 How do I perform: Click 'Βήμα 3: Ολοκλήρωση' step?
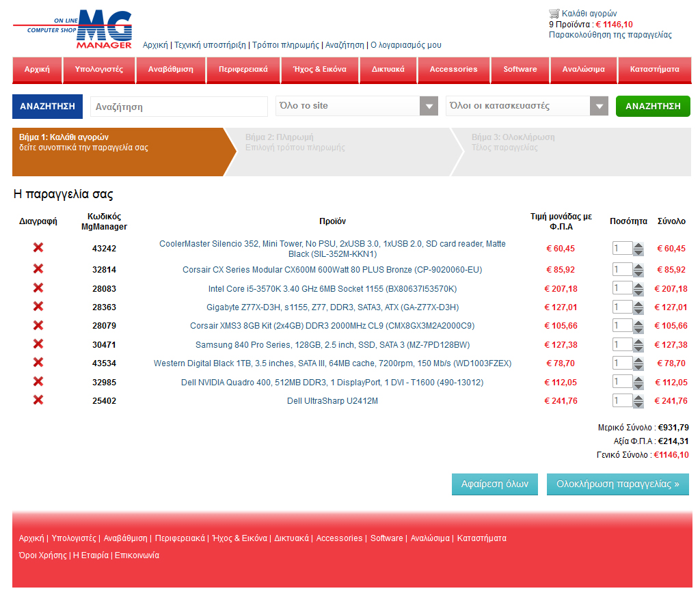[571, 152]
